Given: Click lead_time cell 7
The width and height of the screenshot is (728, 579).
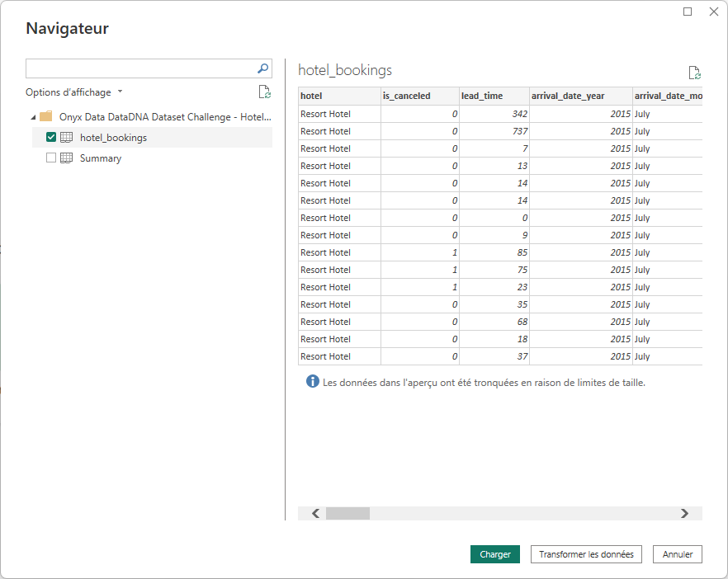Looking at the screenshot, I should [494, 148].
